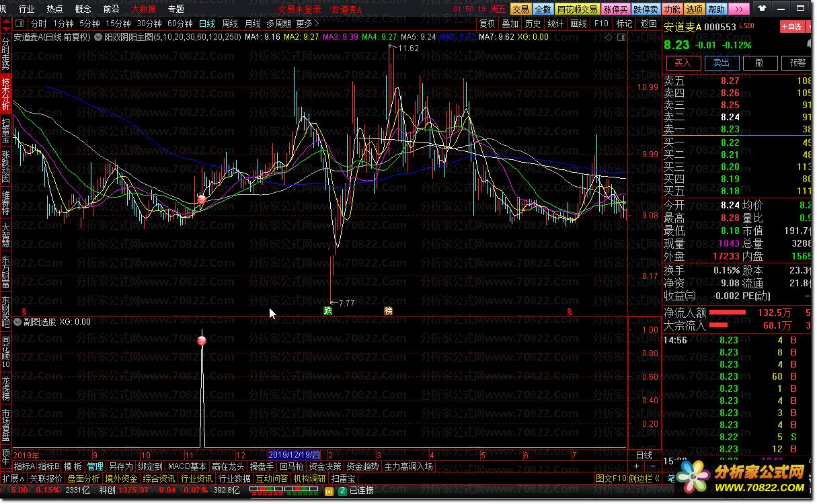Open the 帮助 button
Screen dimensions: 817x504
coord(716,9)
